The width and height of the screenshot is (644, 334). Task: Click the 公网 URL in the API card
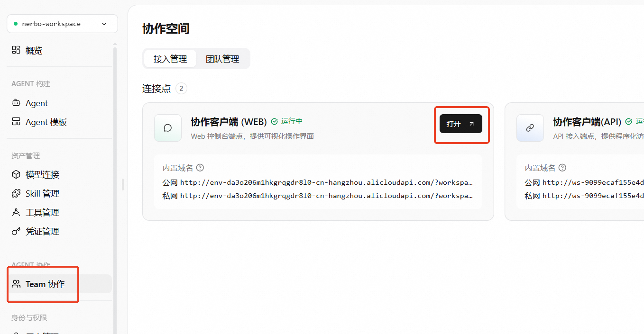[x=593, y=182]
